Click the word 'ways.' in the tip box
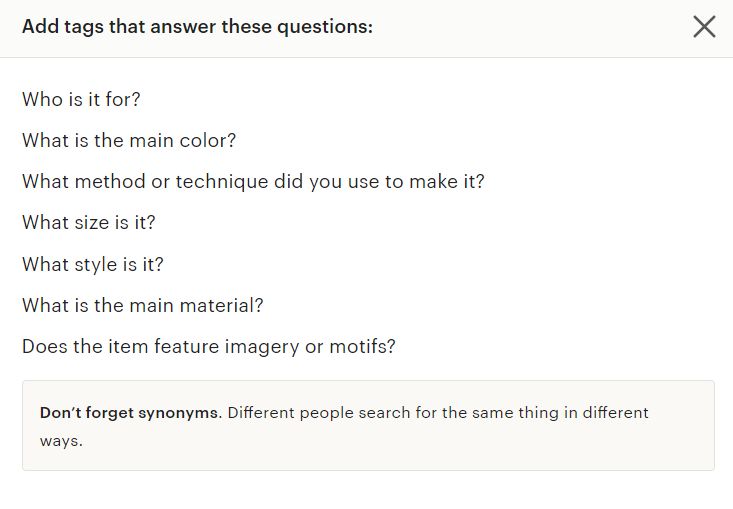The height and width of the screenshot is (509, 733). 61,440
